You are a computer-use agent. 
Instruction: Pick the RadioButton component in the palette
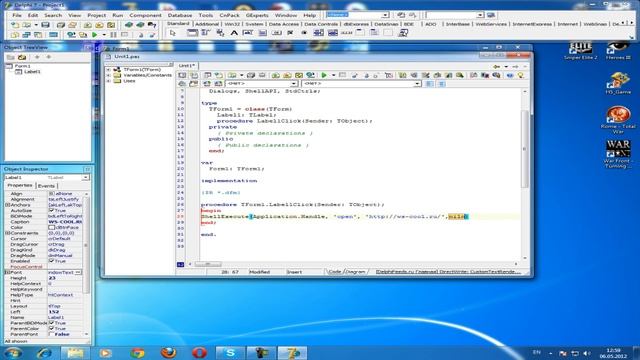point(304,33)
